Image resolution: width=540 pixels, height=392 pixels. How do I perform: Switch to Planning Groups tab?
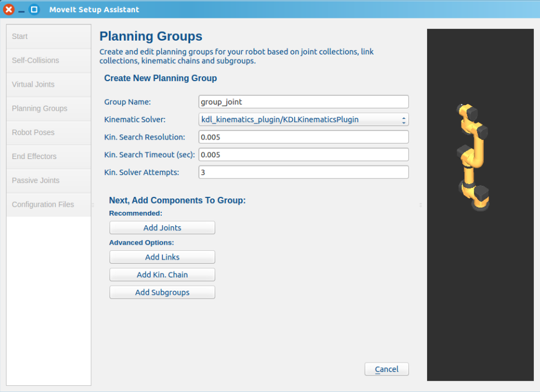48,108
